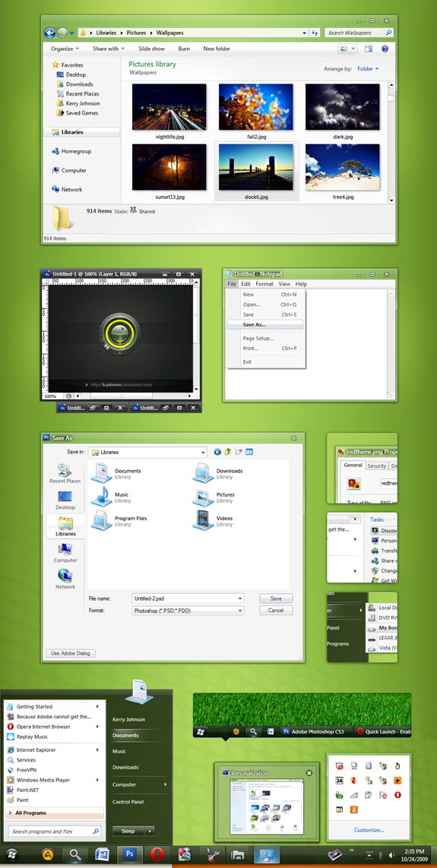This screenshot has height=868, width=437.
Task: Expand Computer submenu in Start menu
Action: (x=166, y=784)
